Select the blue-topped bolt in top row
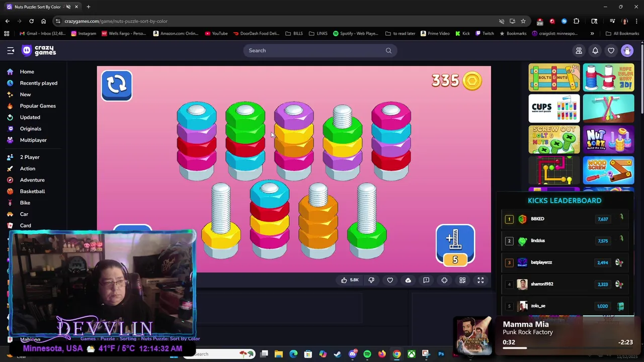The image size is (644, 362). (197, 141)
